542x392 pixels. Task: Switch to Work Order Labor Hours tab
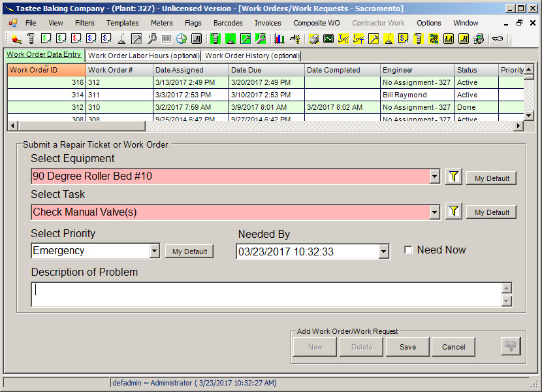tap(144, 56)
